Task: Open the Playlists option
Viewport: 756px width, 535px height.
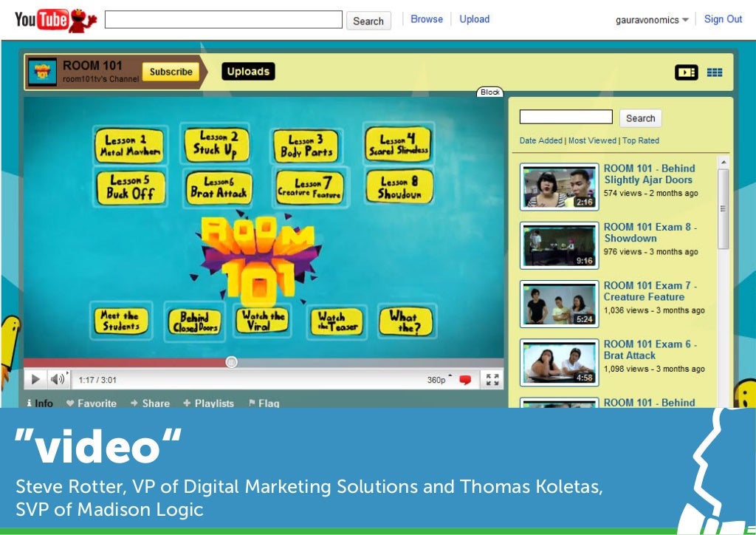Action: point(208,403)
